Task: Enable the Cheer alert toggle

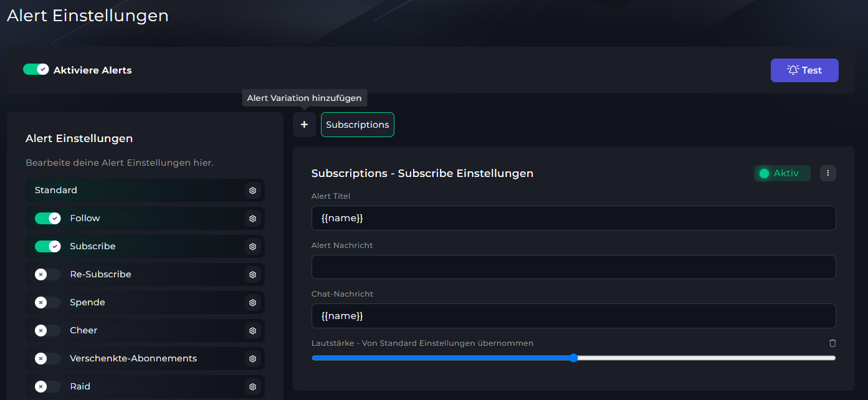Action: 47,330
